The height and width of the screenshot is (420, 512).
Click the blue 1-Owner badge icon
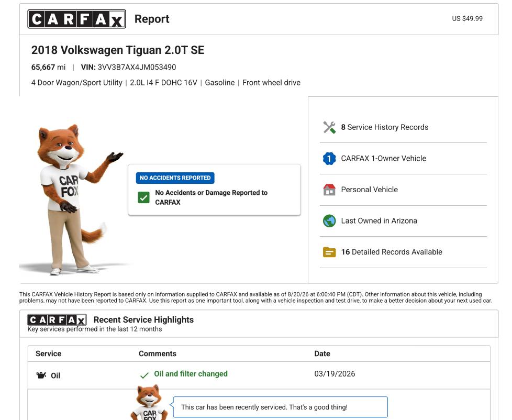point(329,159)
